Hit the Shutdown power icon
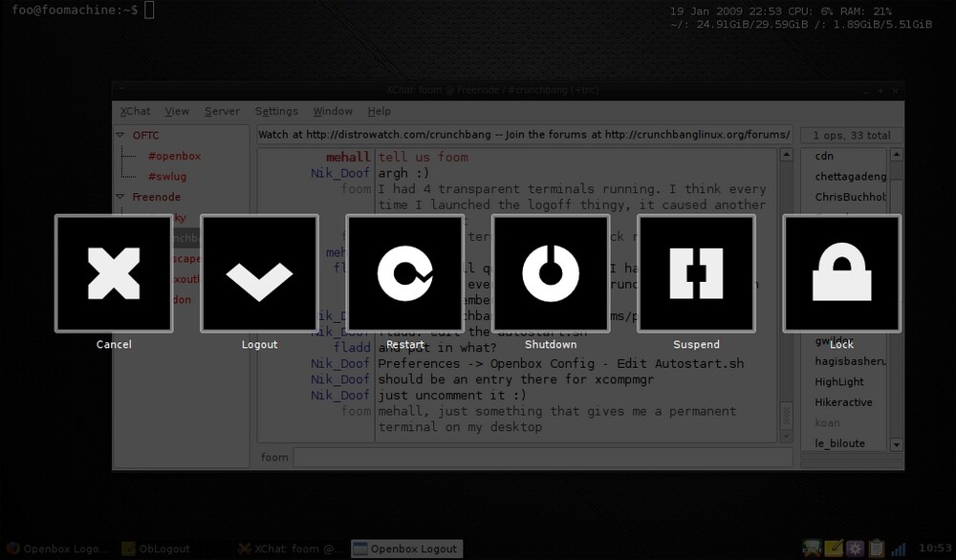956x560 pixels. pos(551,273)
